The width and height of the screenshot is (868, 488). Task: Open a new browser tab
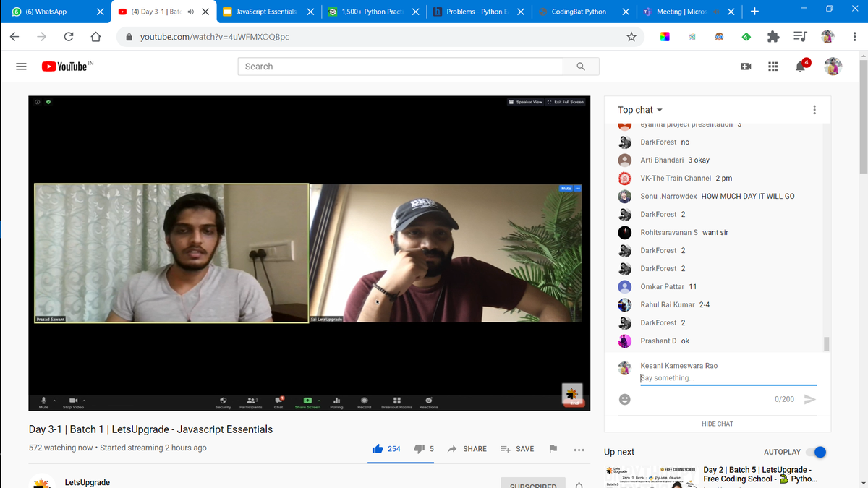(754, 12)
